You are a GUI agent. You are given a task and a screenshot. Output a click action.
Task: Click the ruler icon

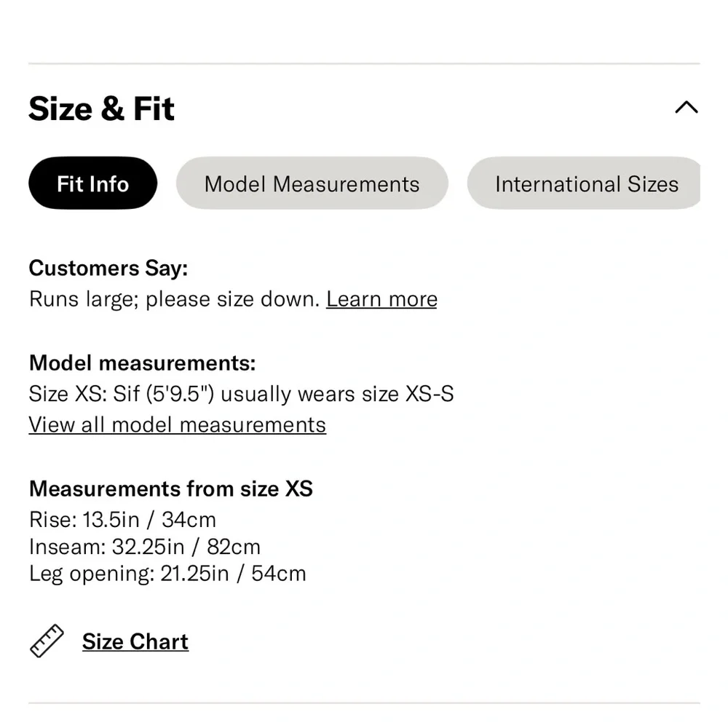[47, 641]
